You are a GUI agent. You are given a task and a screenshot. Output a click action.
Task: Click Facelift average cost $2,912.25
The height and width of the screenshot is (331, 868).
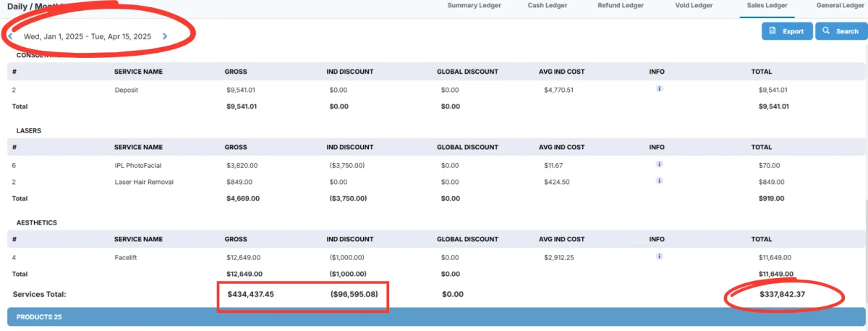coord(558,257)
